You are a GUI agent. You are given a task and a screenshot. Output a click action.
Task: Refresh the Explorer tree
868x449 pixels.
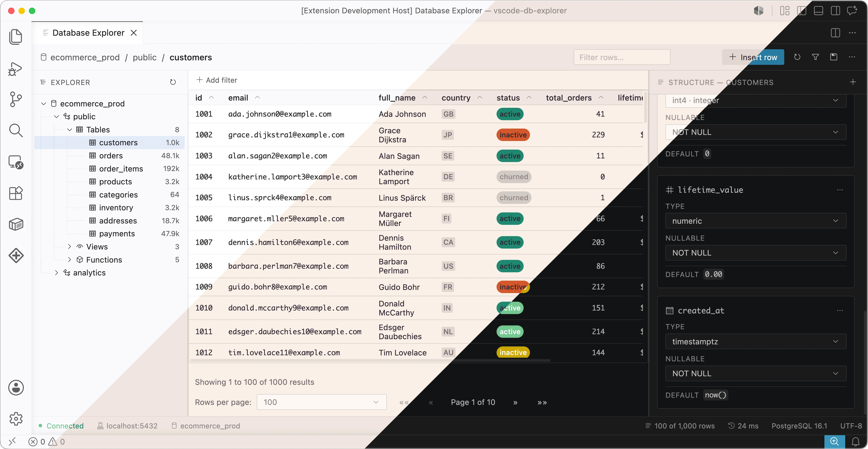(173, 82)
